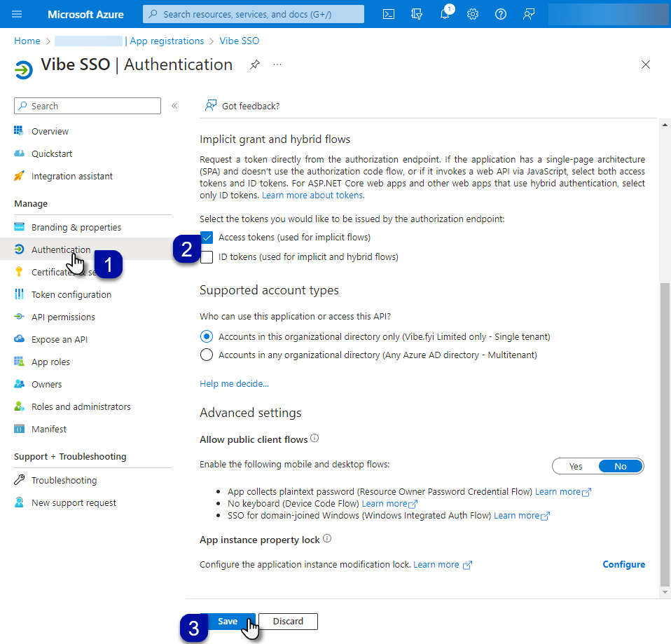Open the portal settings gear
The width and height of the screenshot is (671, 644).
(473, 14)
